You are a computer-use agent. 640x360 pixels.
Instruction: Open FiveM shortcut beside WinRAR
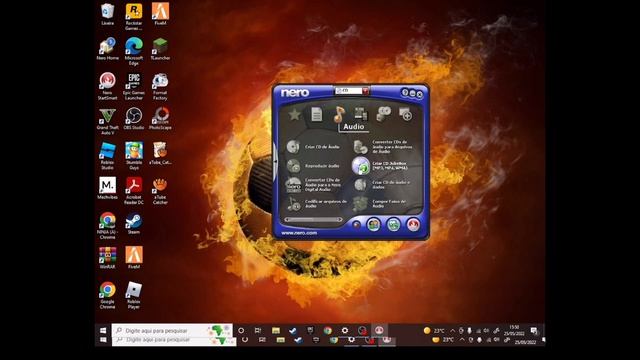click(x=134, y=258)
